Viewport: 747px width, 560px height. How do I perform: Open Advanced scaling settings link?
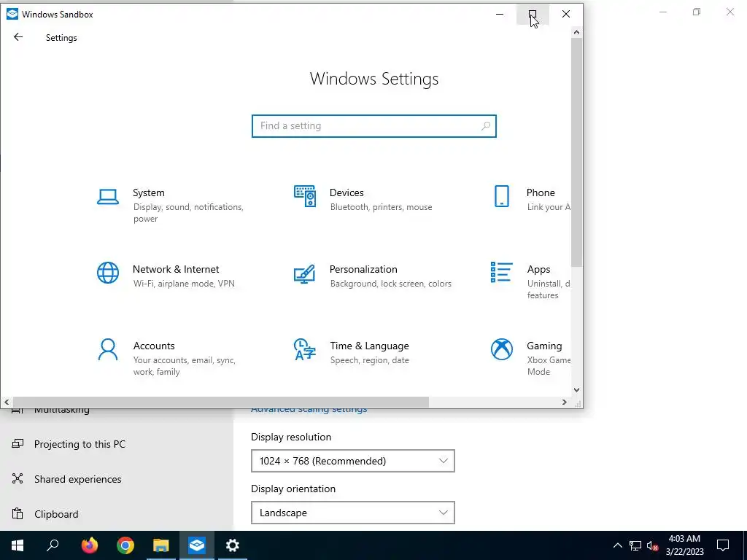pos(309,411)
